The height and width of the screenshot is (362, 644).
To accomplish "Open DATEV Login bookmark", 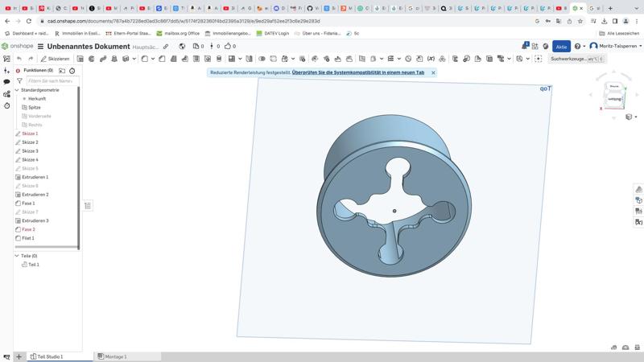I will (273, 33).
